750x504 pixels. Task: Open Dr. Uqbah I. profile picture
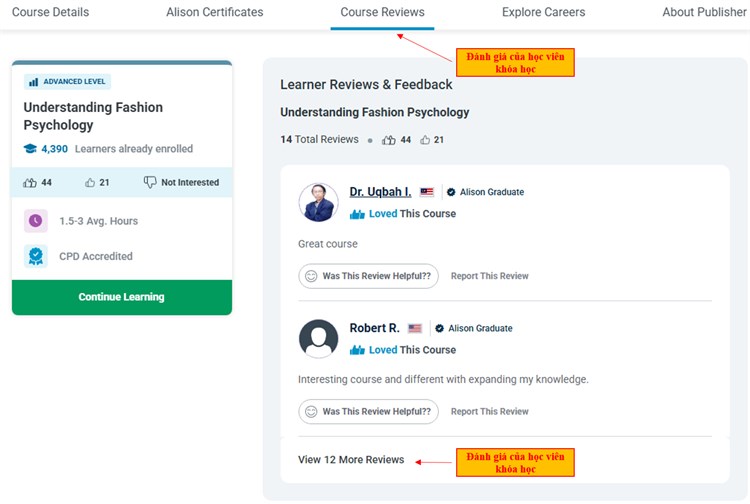[318, 202]
